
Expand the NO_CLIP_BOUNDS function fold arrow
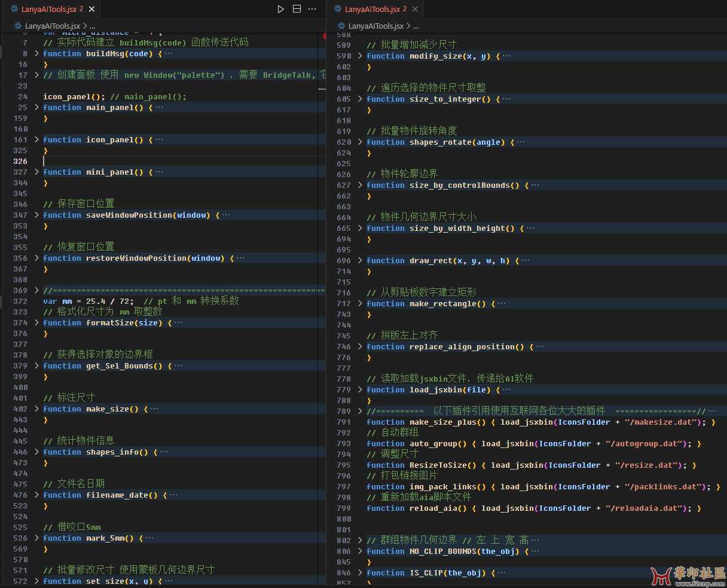coord(360,552)
